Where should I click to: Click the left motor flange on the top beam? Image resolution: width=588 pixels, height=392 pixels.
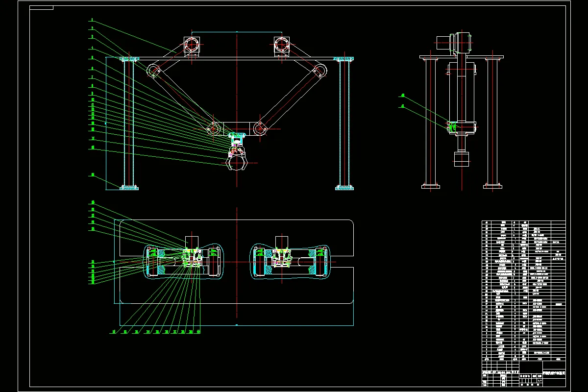click(x=192, y=46)
